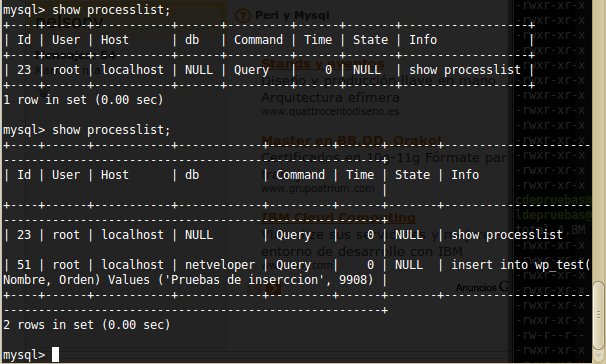Click the terminal cursor block after the last mysql> prompt

click(x=56, y=354)
